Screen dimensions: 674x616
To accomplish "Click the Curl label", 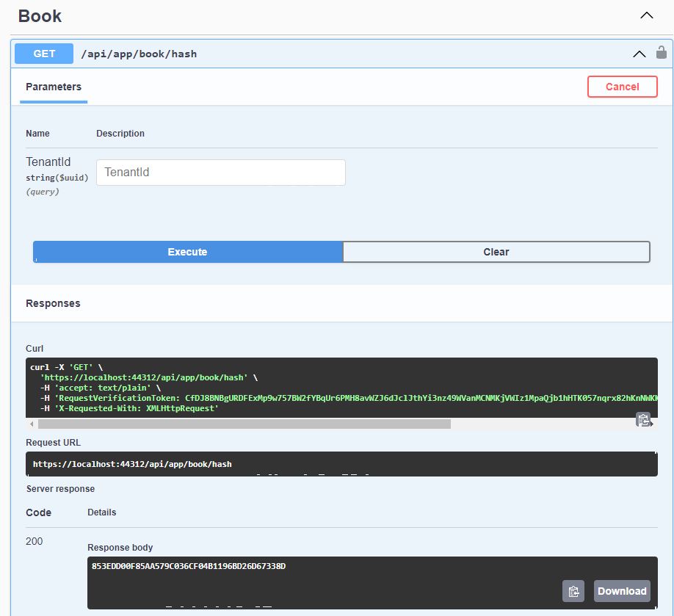I will coord(35,349).
